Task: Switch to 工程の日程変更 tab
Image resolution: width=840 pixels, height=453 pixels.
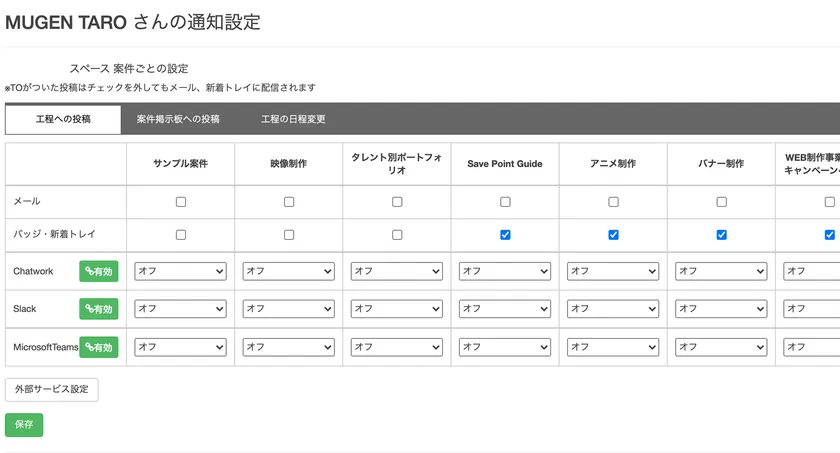Action: tap(293, 119)
